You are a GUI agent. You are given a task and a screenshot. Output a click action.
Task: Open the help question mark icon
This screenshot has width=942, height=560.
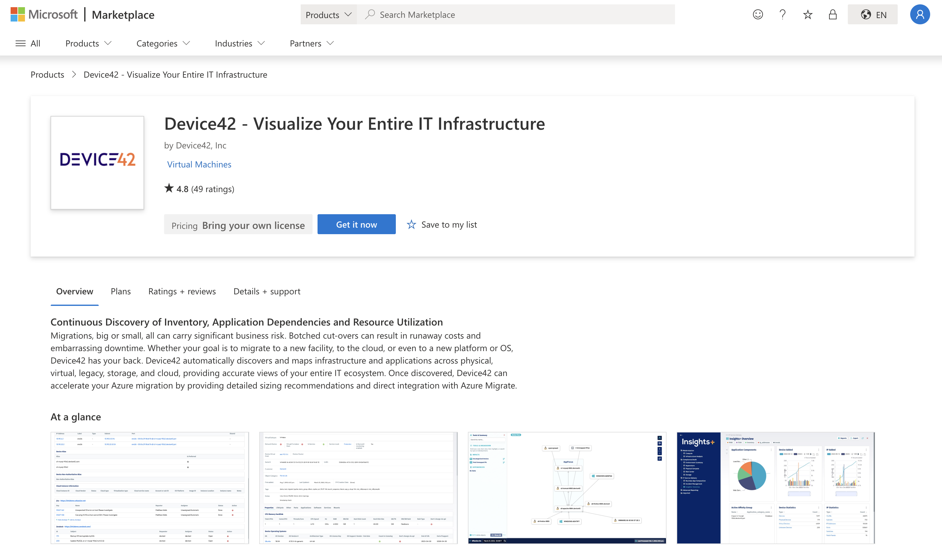point(782,15)
